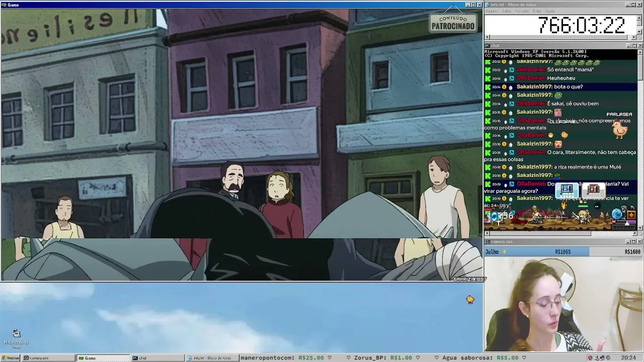Switch to chat taskbar button

(157, 358)
